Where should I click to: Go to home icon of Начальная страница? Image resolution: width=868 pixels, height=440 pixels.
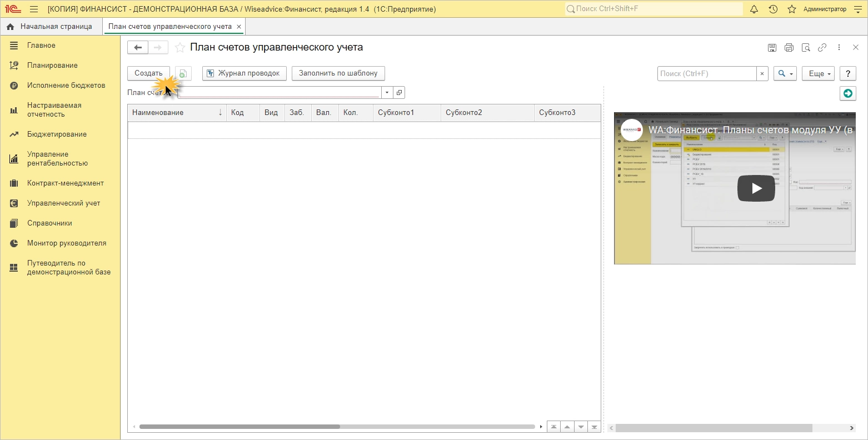[x=10, y=27]
